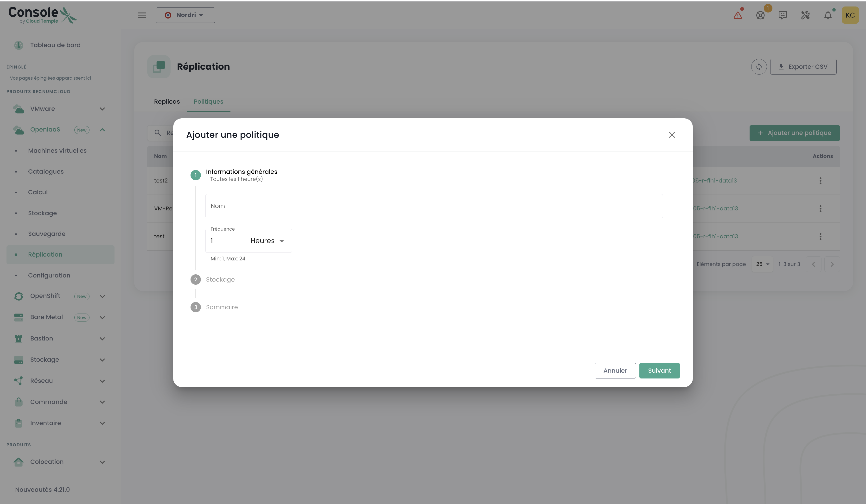Open the notifications bell
866x504 pixels.
click(828, 15)
